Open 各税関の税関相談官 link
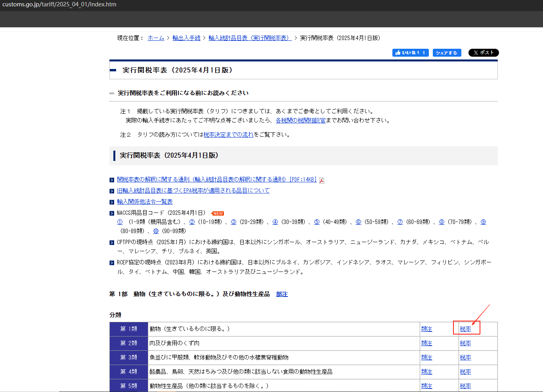 [x=300, y=120]
